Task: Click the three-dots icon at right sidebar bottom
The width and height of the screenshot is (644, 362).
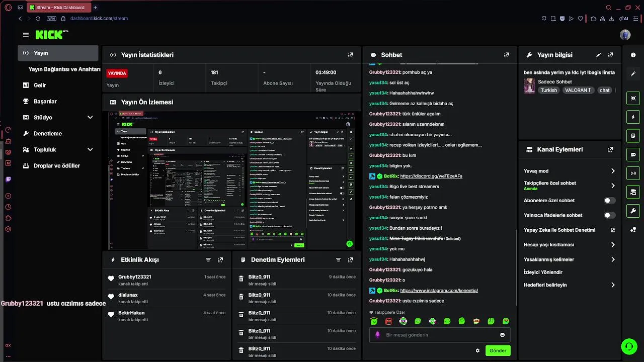Action: (633, 230)
